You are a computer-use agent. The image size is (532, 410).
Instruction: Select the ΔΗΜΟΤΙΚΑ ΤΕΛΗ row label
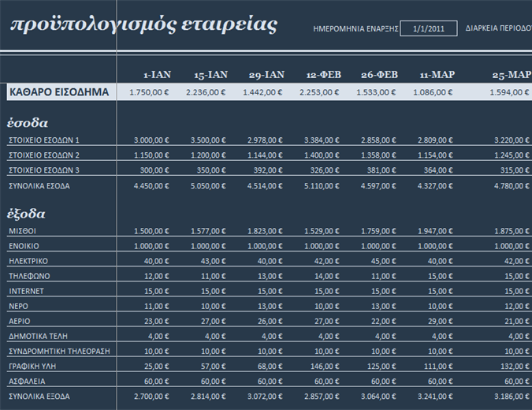(x=39, y=337)
